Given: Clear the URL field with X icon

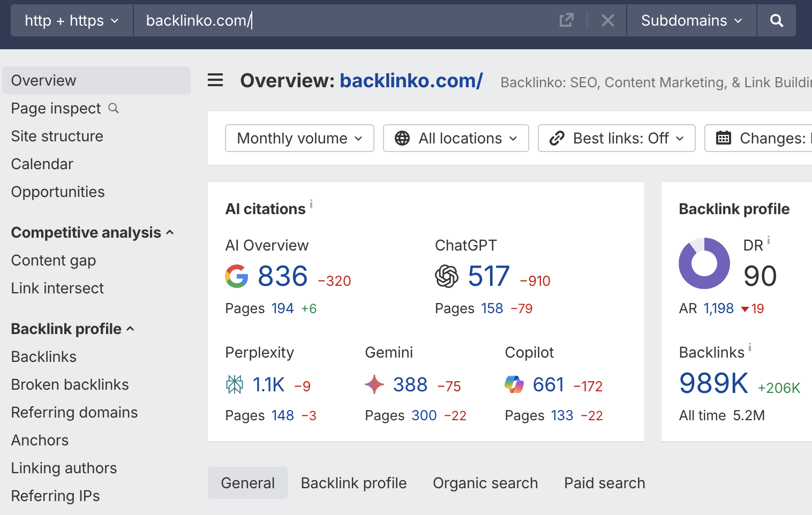Looking at the screenshot, I should point(607,21).
